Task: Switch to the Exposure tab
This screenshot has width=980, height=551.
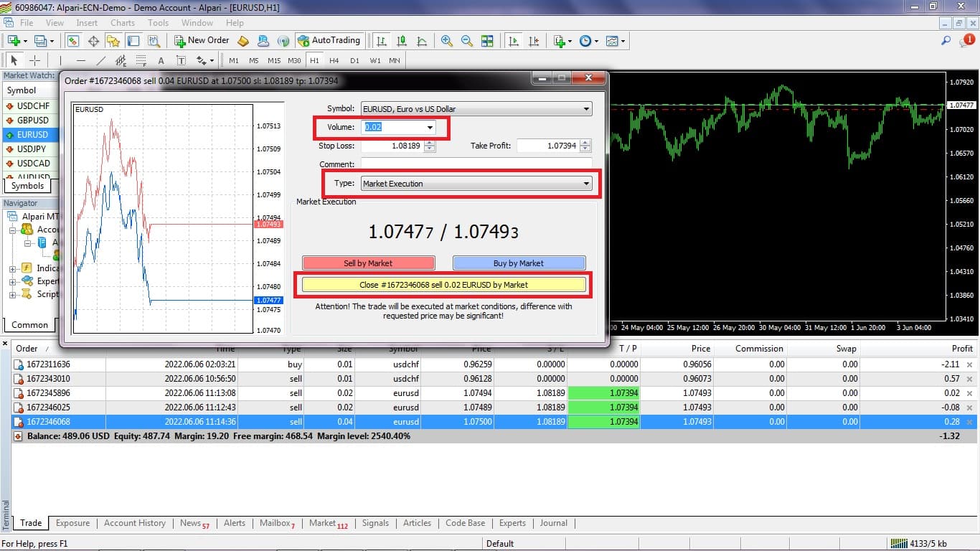Action: click(72, 523)
